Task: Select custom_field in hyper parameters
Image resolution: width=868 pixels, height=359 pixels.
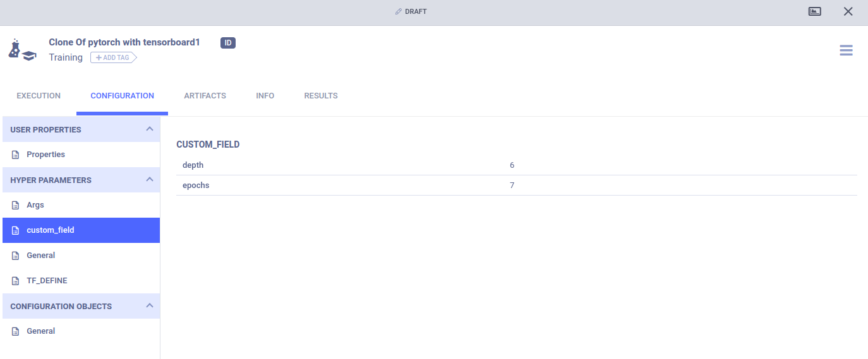Action: pyautogui.click(x=51, y=230)
